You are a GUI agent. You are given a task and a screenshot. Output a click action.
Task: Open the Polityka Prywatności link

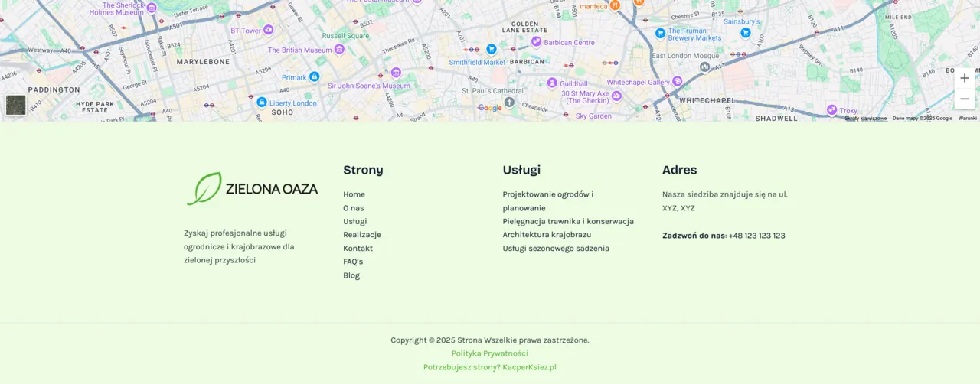coord(490,353)
